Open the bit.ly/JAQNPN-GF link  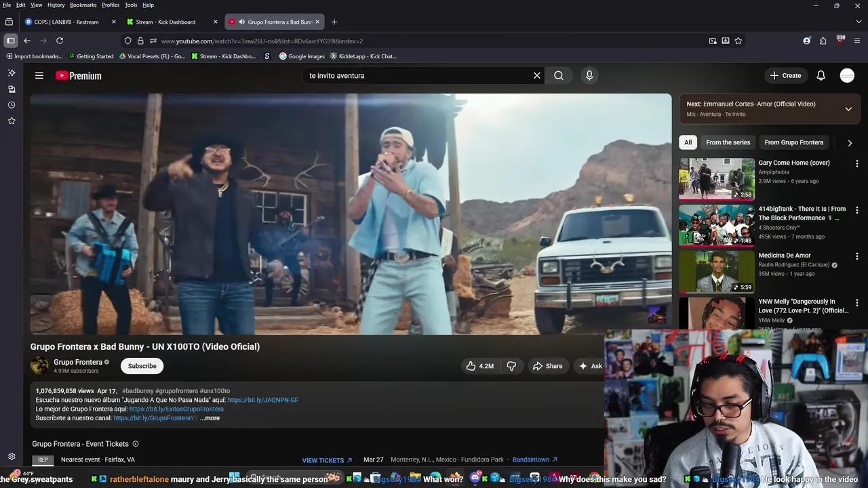pos(262,400)
